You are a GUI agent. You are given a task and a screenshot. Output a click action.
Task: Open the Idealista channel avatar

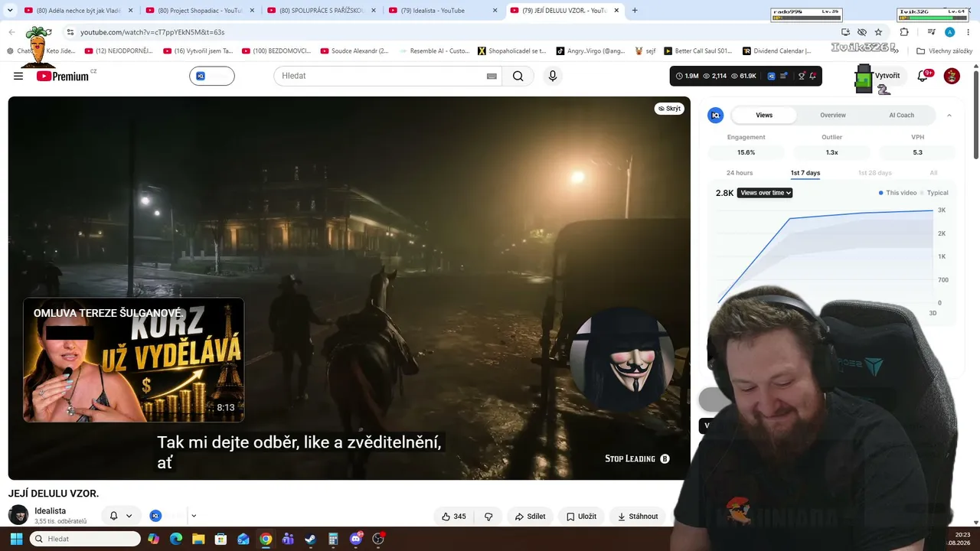click(x=18, y=515)
